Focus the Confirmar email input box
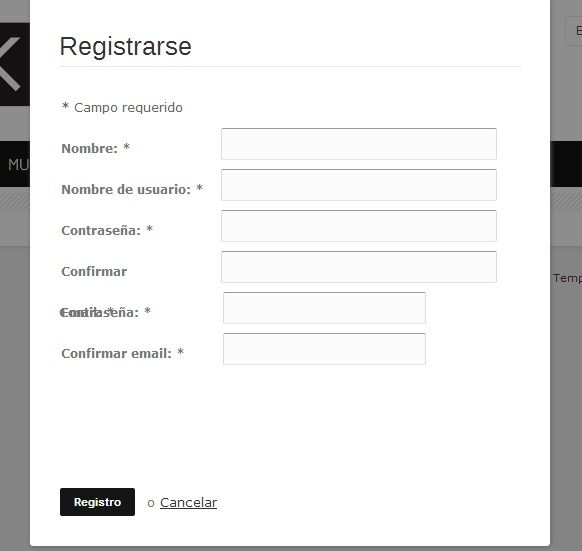 (x=324, y=349)
